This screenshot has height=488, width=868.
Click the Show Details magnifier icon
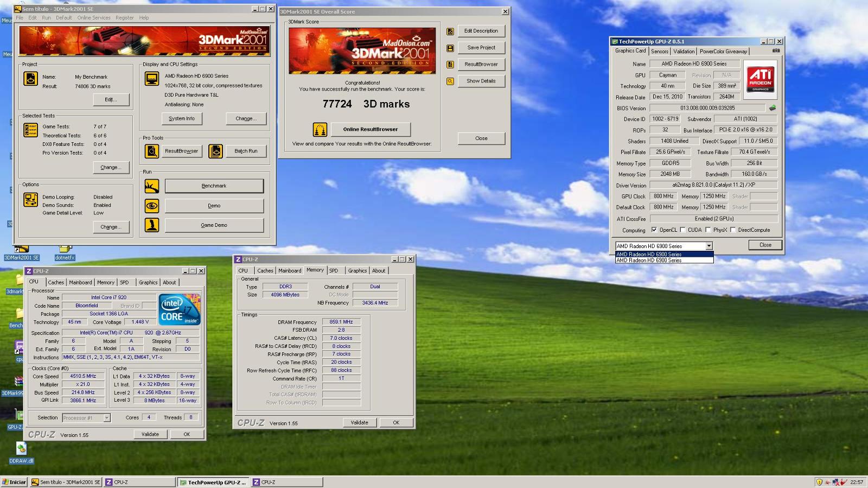pos(450,81)
